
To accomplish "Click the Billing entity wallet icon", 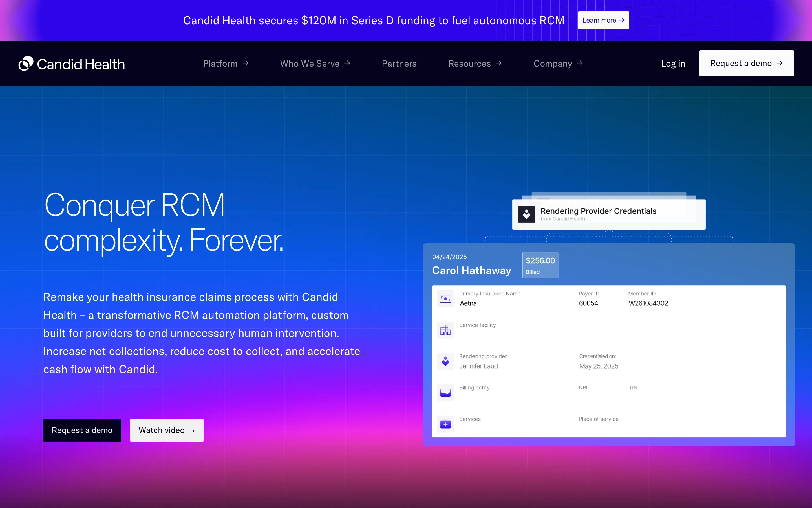I will click(x=445, y=392).
